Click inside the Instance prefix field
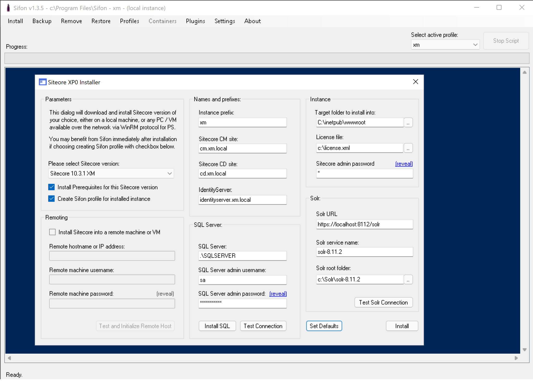Screen dimensions: 533x392 (242, 122)
